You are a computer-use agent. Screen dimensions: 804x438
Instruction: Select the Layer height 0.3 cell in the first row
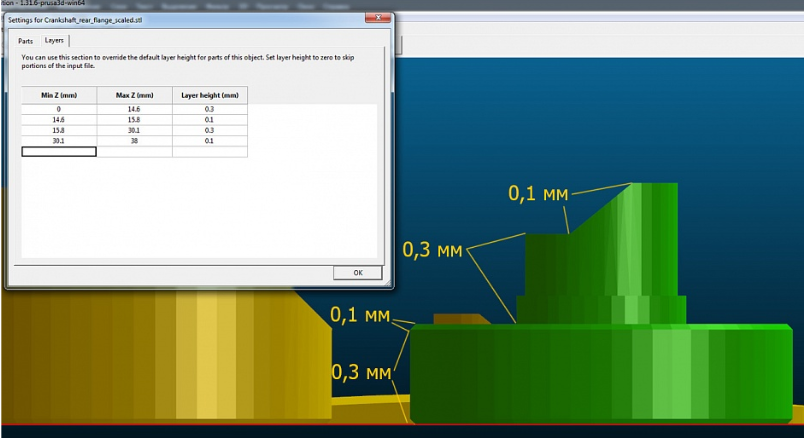[210, 109]
